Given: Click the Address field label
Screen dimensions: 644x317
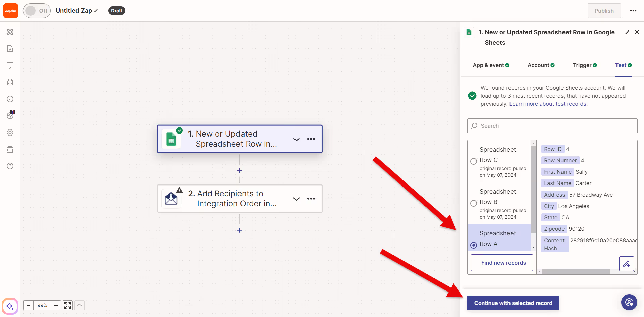Looking at the screenshot, I should coord(554,195).
